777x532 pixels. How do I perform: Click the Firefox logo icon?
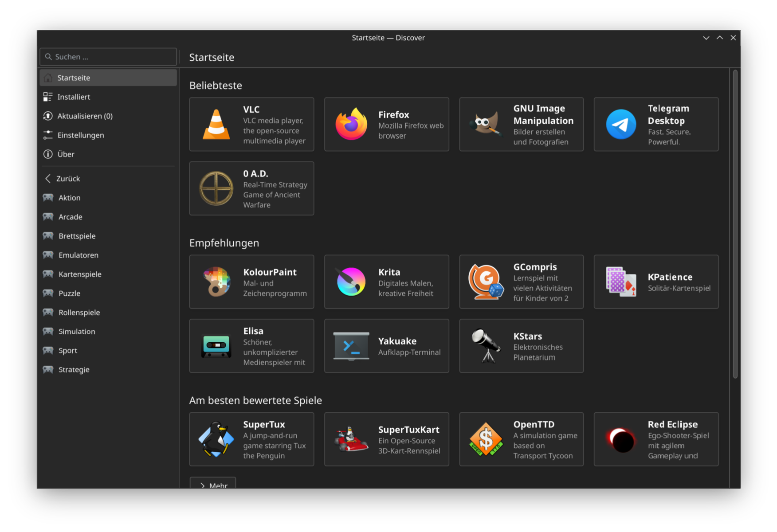[351, 125]
